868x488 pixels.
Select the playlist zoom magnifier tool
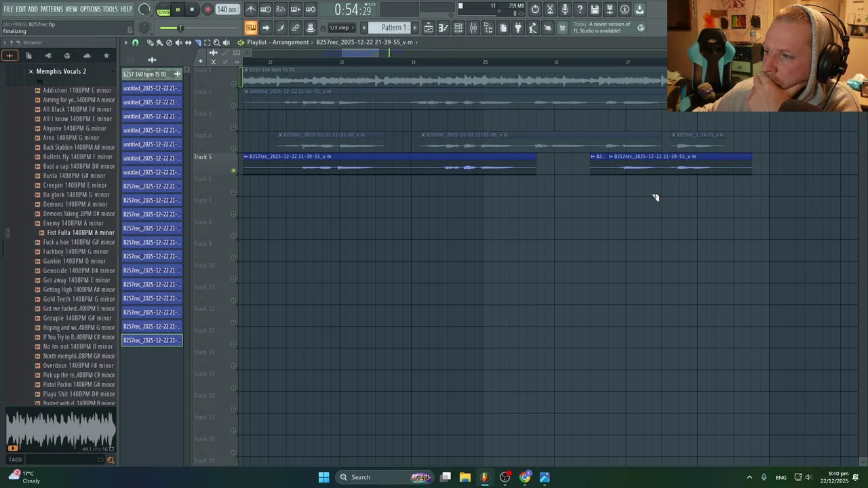click(x=216, y=43)
